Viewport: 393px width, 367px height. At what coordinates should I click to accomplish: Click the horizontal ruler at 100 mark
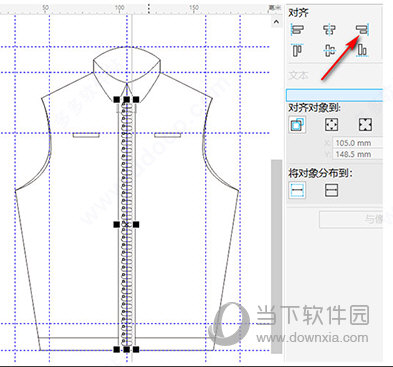coord(119,8)
